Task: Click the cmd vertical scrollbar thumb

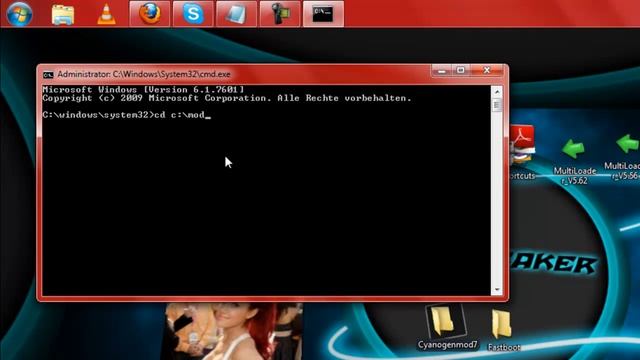Action: (x=497, y=105)
